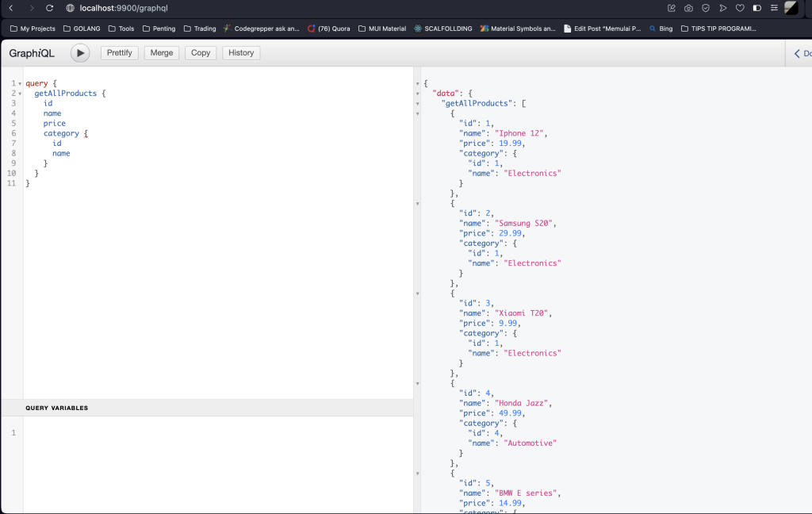
Task: Open the MUI Material bookmark folder
Action: 382,29
